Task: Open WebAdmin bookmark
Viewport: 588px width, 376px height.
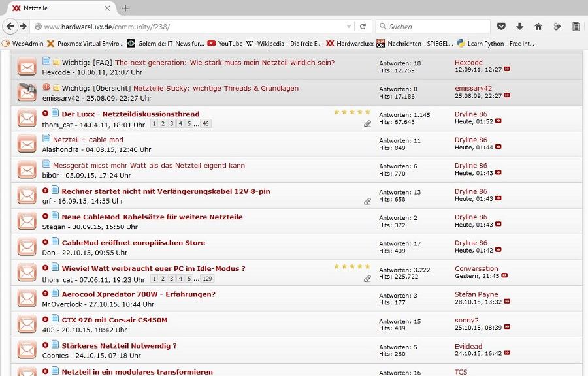Action: (23, 44)
